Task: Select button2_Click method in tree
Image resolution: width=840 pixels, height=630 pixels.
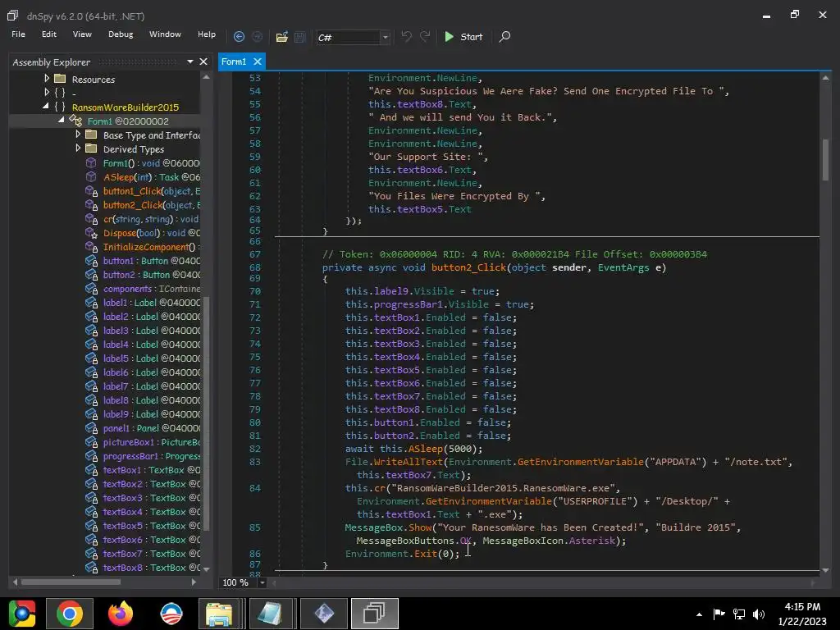Action: point(151,205)
